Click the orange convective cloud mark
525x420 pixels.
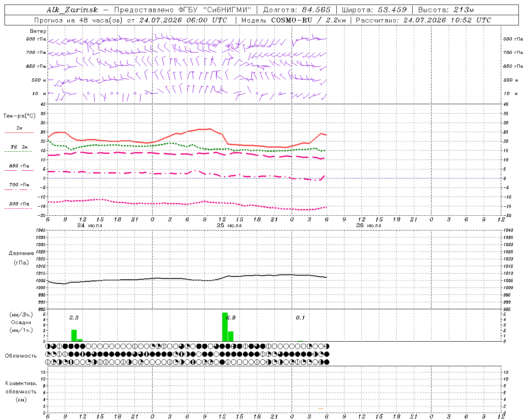(x=321, y=409)
